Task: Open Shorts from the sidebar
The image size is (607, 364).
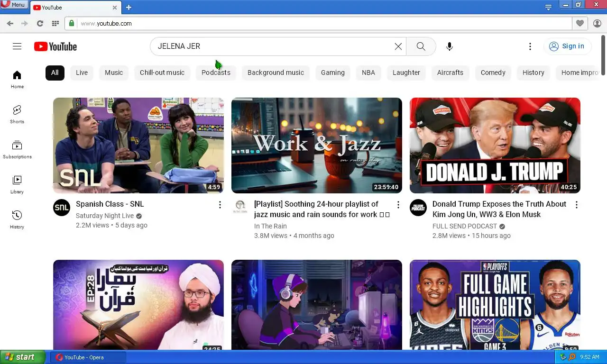Action: click(x=17, y=115)
